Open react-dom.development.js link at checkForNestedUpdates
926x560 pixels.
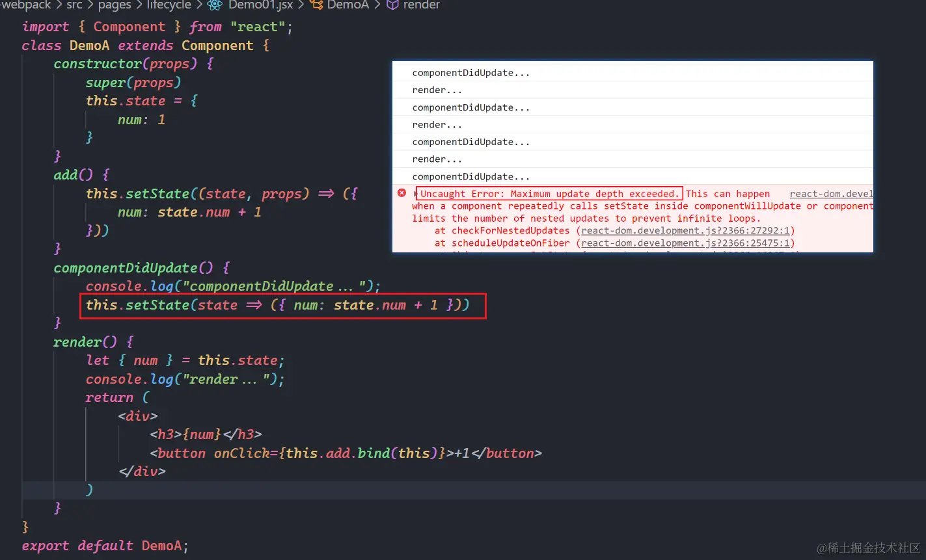[685, 231]
